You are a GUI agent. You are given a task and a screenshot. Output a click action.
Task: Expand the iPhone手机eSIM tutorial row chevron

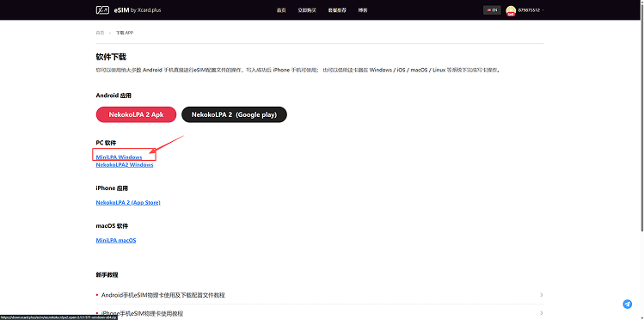(542, 313)
